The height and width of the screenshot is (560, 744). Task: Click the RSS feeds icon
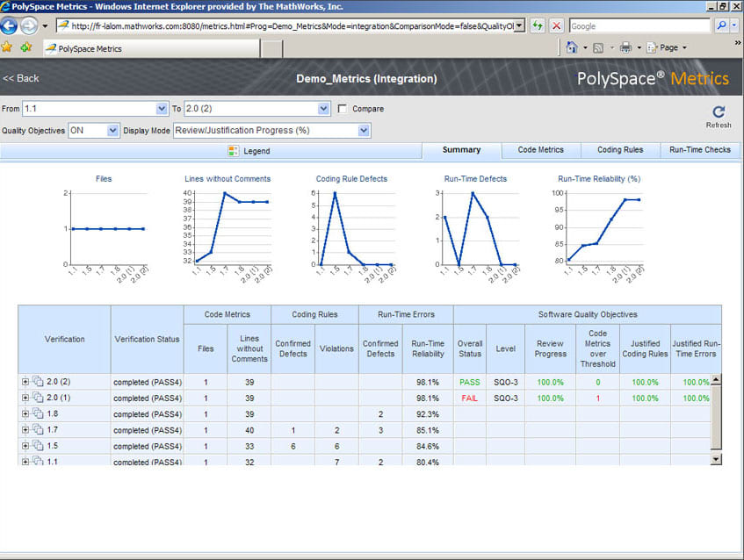(x=597, y=47)
